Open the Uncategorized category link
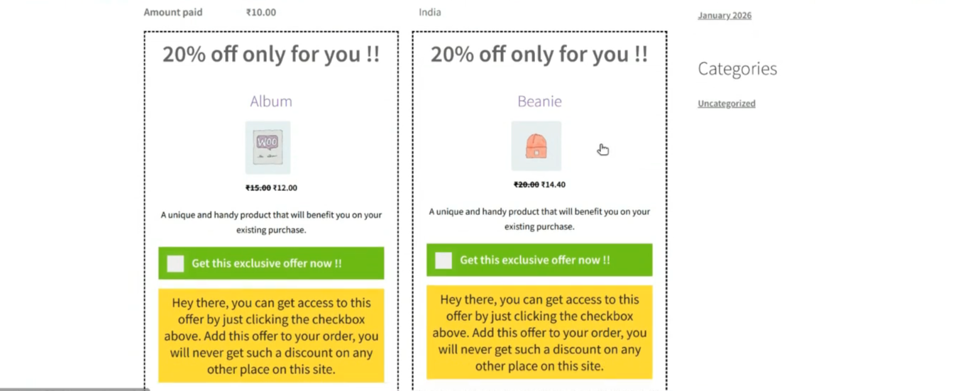The image size is (980, 391). click(x=727, y=104)
